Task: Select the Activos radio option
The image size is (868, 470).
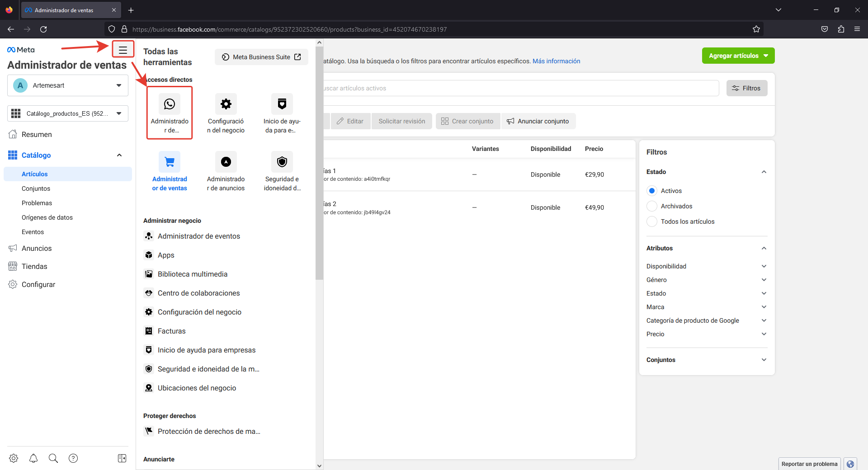Action: point(652,191)
